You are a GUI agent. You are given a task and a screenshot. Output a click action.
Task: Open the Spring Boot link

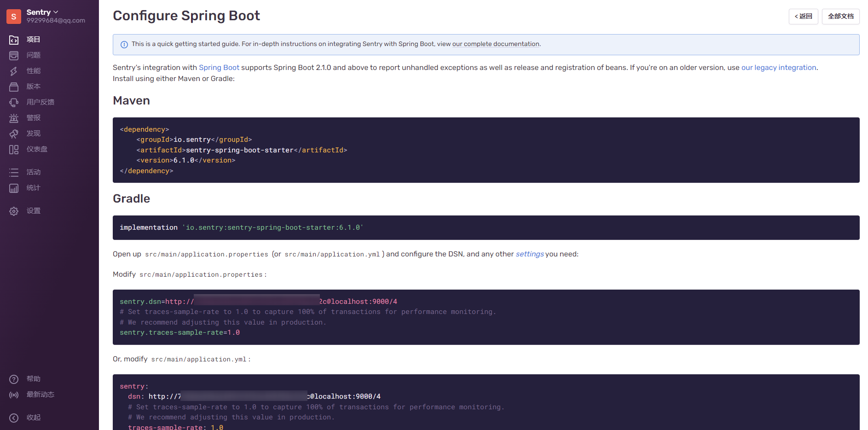click(x=219, y=68)
